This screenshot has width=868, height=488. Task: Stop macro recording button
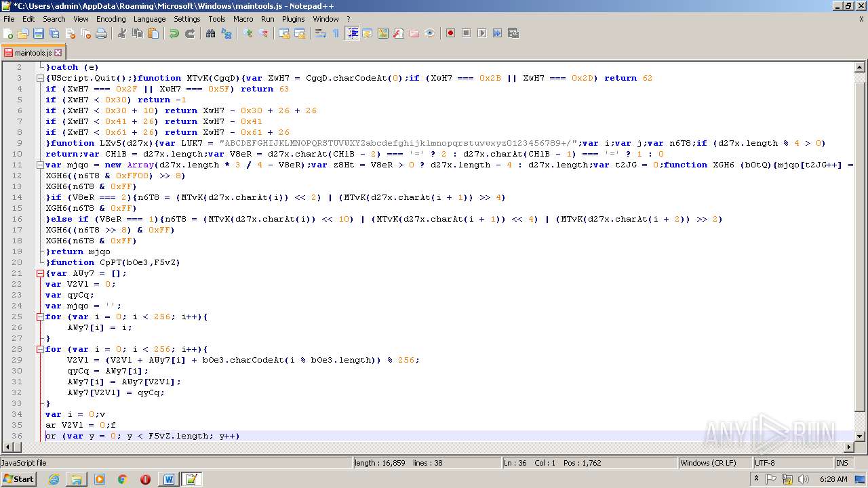pyautogui.click(x=466, y=33)
